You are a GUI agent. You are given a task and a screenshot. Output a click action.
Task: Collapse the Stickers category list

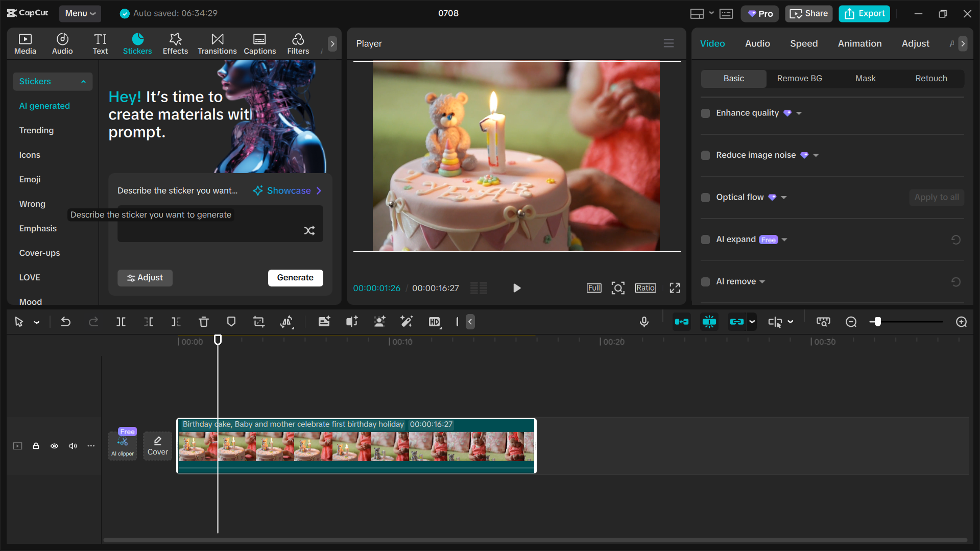click(x=83, y=81)
